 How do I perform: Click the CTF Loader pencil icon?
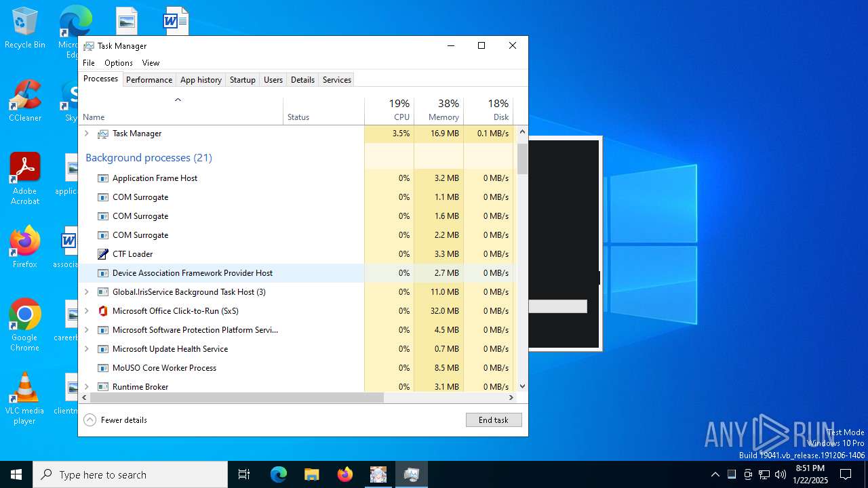[x=103, y=254]
